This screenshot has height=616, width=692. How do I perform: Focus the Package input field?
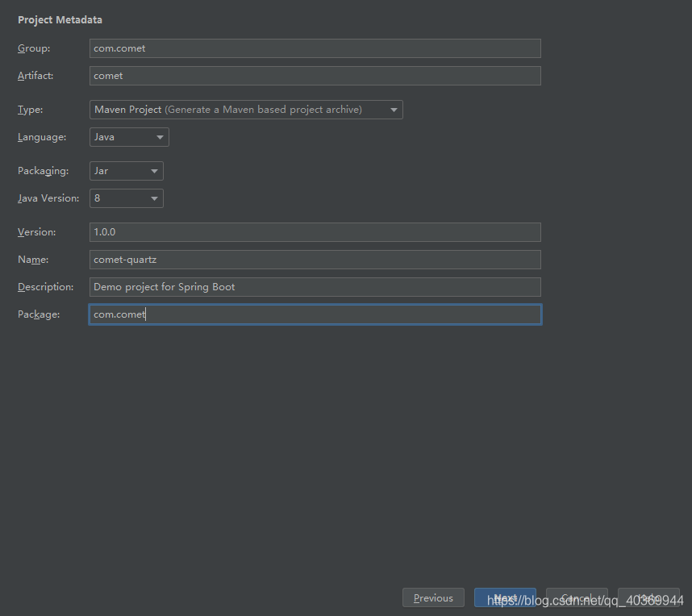point(315,314)
